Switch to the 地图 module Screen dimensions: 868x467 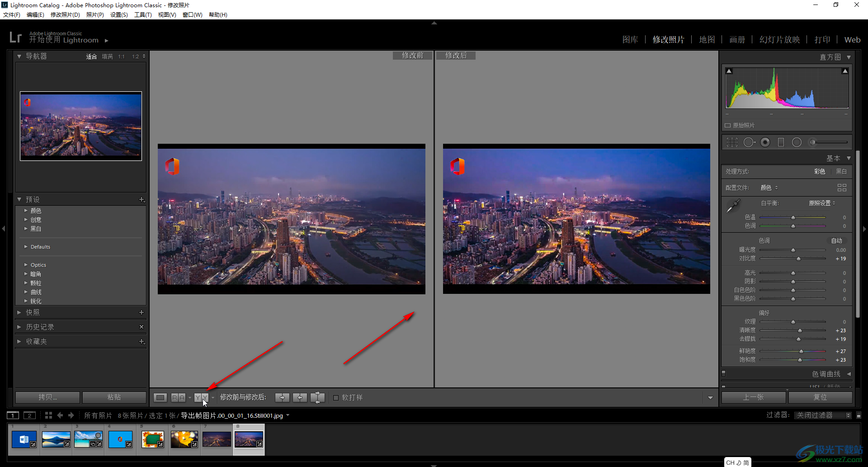tap(707, 40)
